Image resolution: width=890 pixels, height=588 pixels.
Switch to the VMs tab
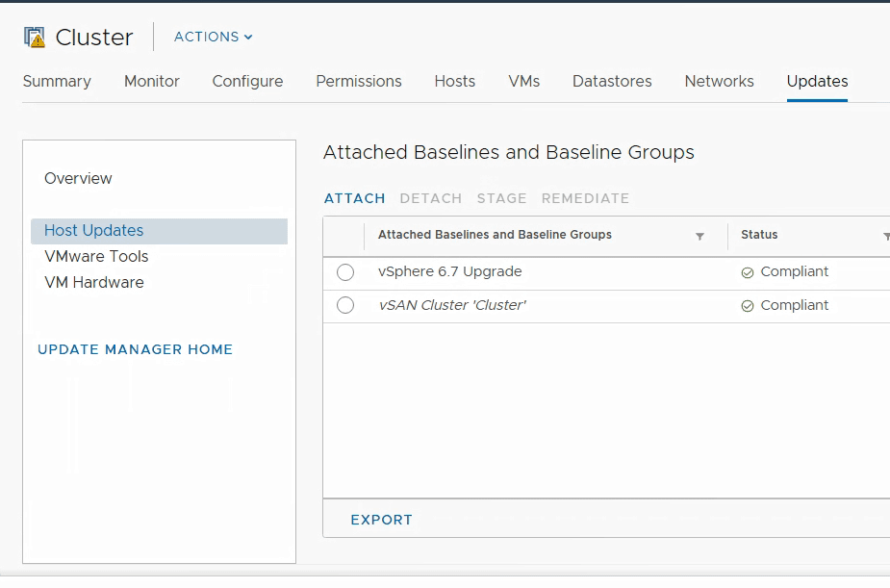click(x=523, y=81)
